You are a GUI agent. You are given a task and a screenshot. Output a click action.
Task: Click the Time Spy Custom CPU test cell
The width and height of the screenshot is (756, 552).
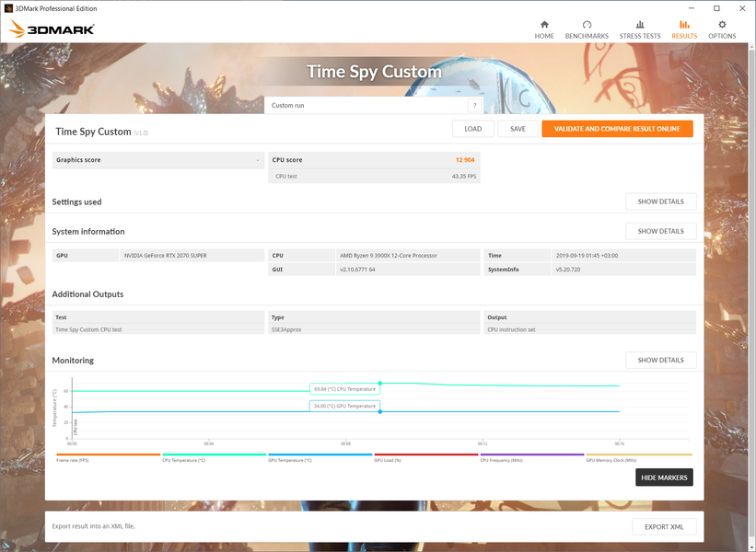[158, 329]
